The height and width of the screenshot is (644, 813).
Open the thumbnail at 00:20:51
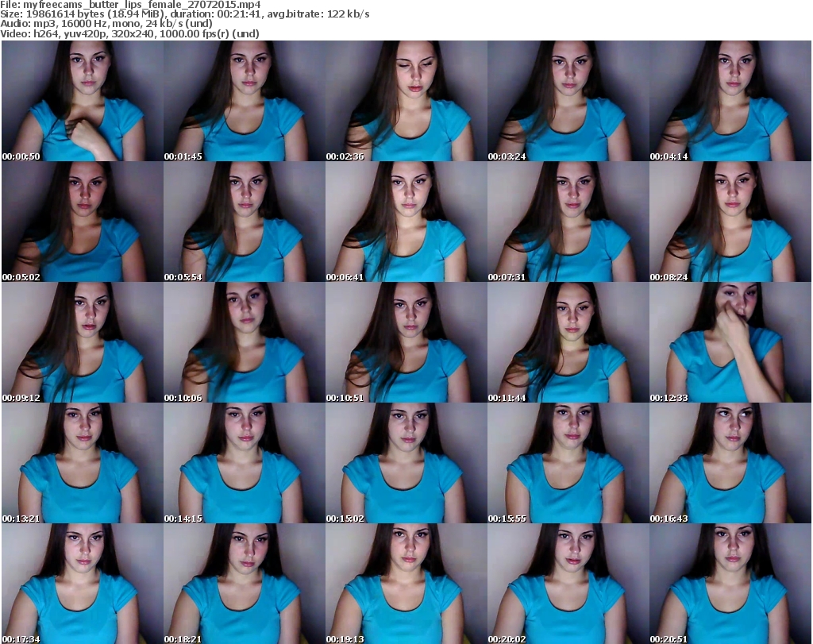point(730,584)
